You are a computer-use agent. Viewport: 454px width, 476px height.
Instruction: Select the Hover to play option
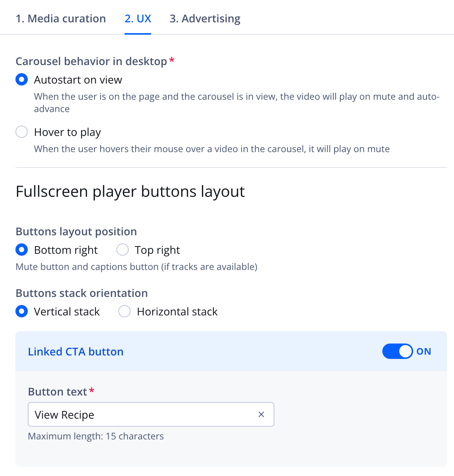coord(22,132)
